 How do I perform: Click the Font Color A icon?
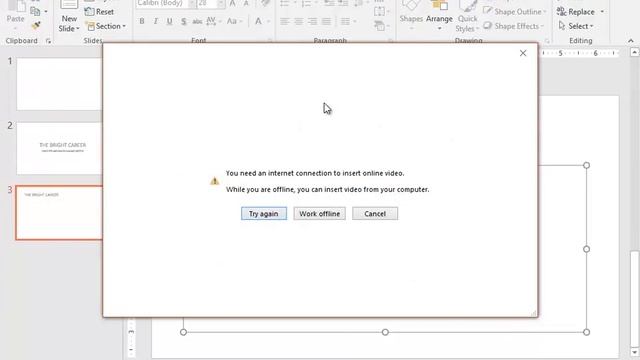click(x=258, y=21)
